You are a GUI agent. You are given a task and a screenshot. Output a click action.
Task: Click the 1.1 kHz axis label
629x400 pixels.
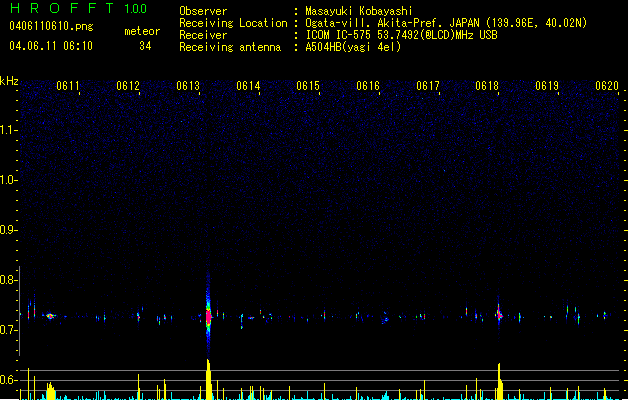point(8,130)
